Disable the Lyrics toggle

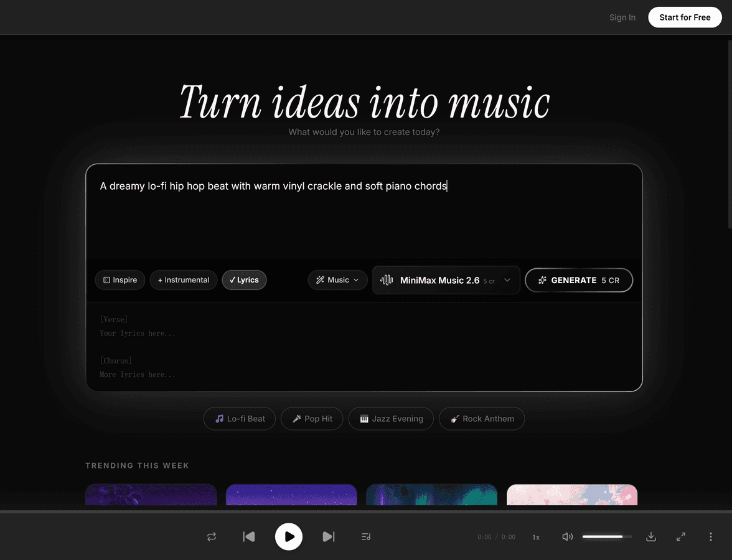tap(244, 280)
